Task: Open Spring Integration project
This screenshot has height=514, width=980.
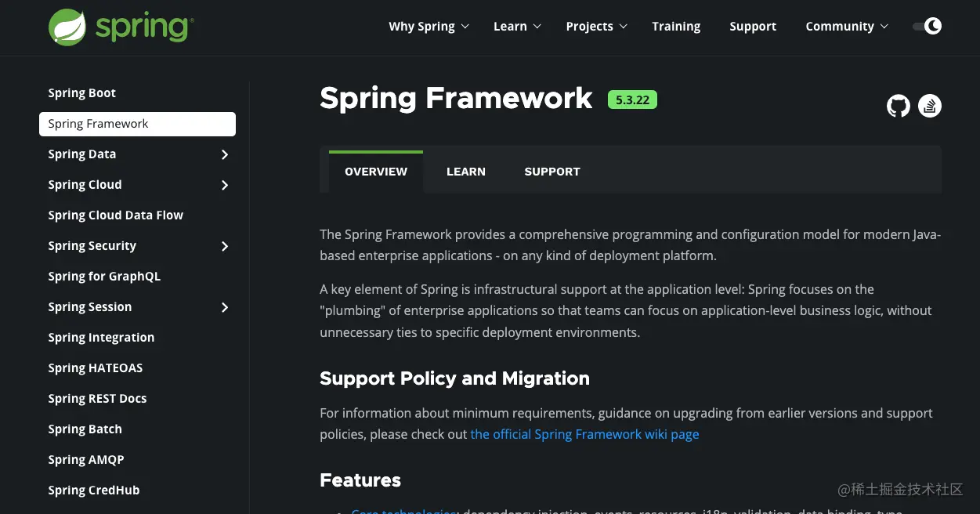Action: pyautogui.click(x=101, y=338)
